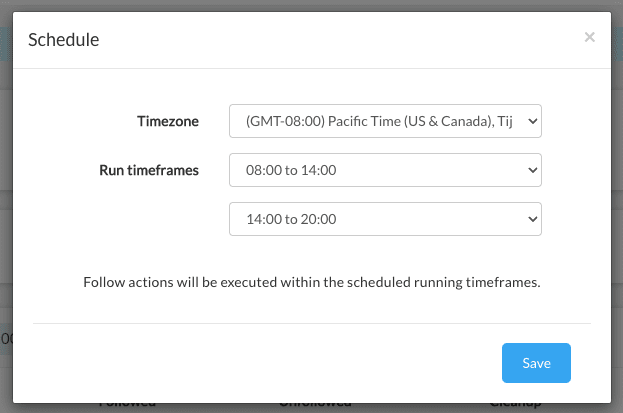Click the chevron on the 08:00 to 14:00 select
Viewport: 623px width, 413px height.
point(532,170)
